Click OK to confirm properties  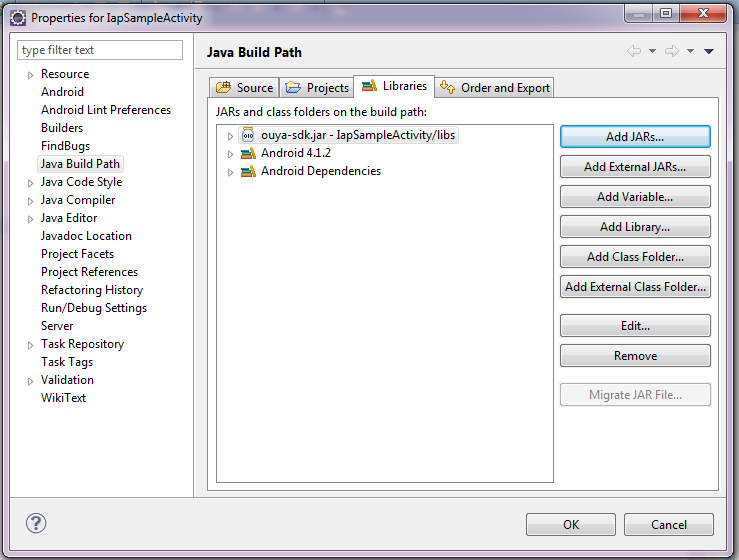(x=571, y=524)
